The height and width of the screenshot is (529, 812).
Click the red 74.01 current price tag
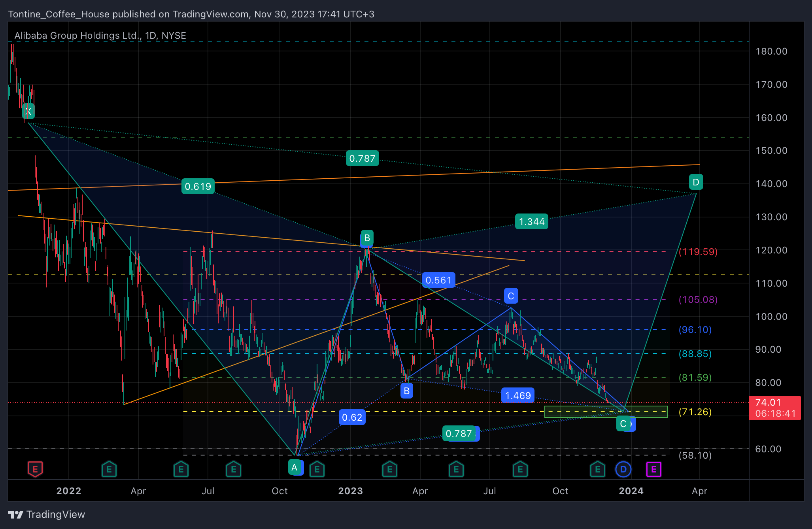click(x=774, y=408)
